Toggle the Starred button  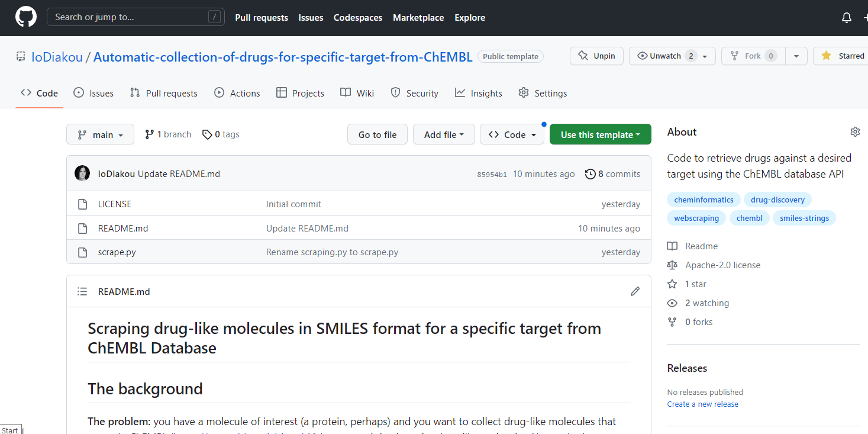coord(841,56)
